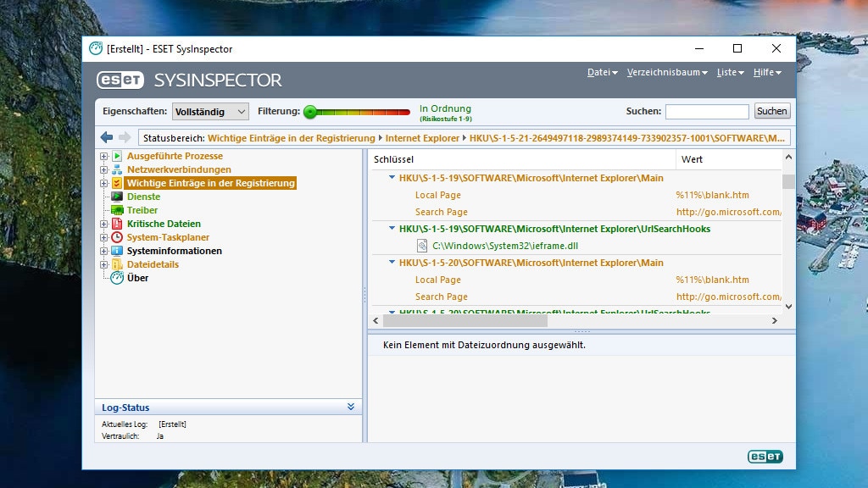
Task: Click the ESET logo at bottom right
Action: [765, 457]
